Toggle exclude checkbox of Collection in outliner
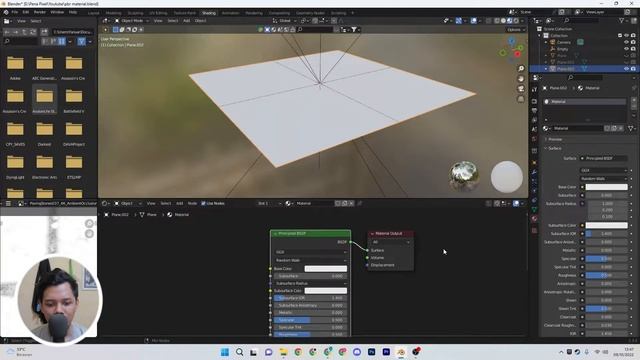640x360 pixels. point(620,36)
